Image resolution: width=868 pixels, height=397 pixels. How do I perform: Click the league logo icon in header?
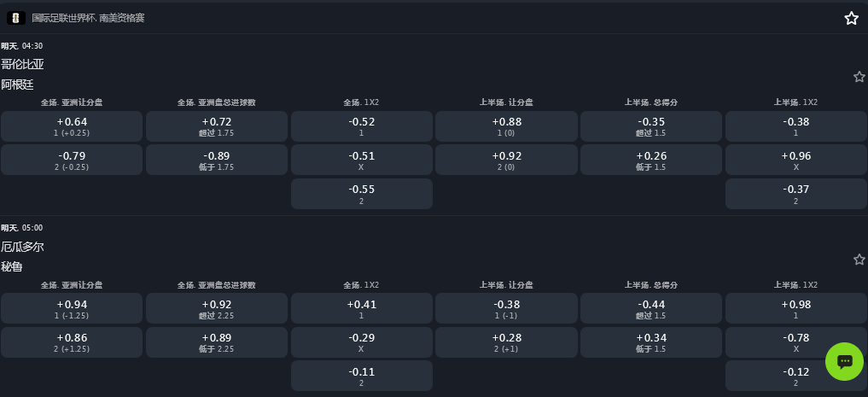[x=16, y=17]
